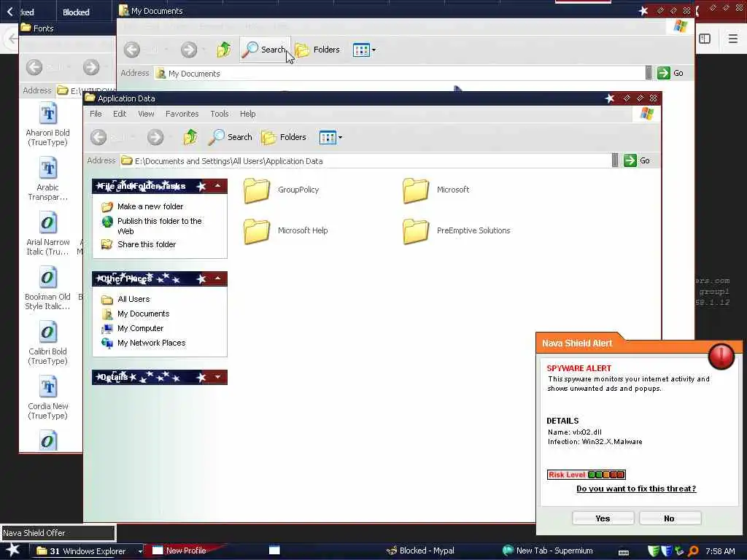Screen dimensions: 747x560
Task: Go to My Computer in Other Places
Action: point(133,329)
